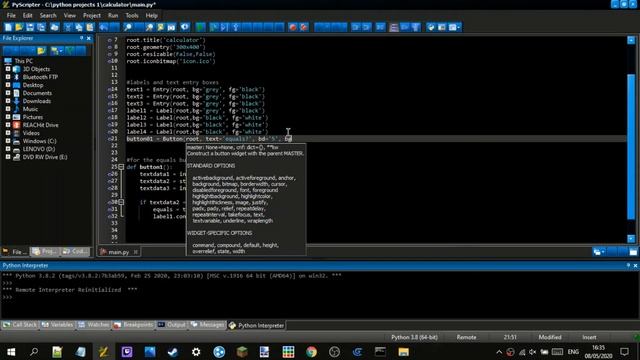Open the File menu
640x360 pixels.
[11, 16]
